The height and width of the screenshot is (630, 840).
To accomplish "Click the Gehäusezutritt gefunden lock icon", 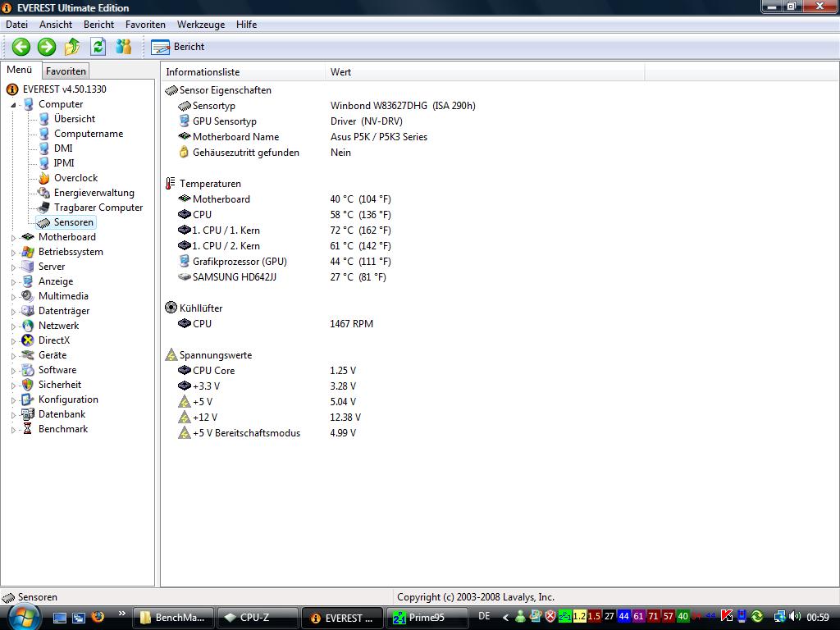I will [x=185, y=153].
